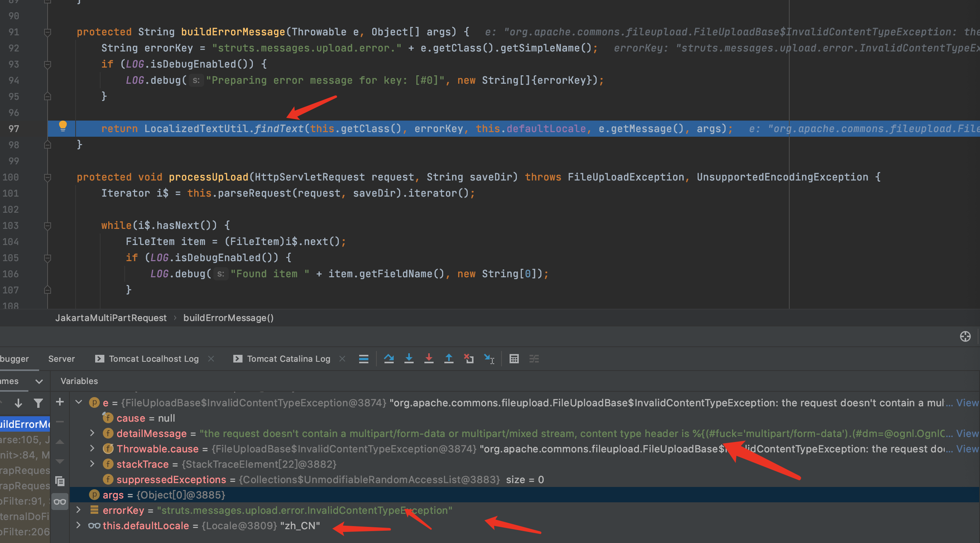Viewport: 980px width, 543px height.
Task: Click the Run to Cursor icon
Action: (489, 359)
